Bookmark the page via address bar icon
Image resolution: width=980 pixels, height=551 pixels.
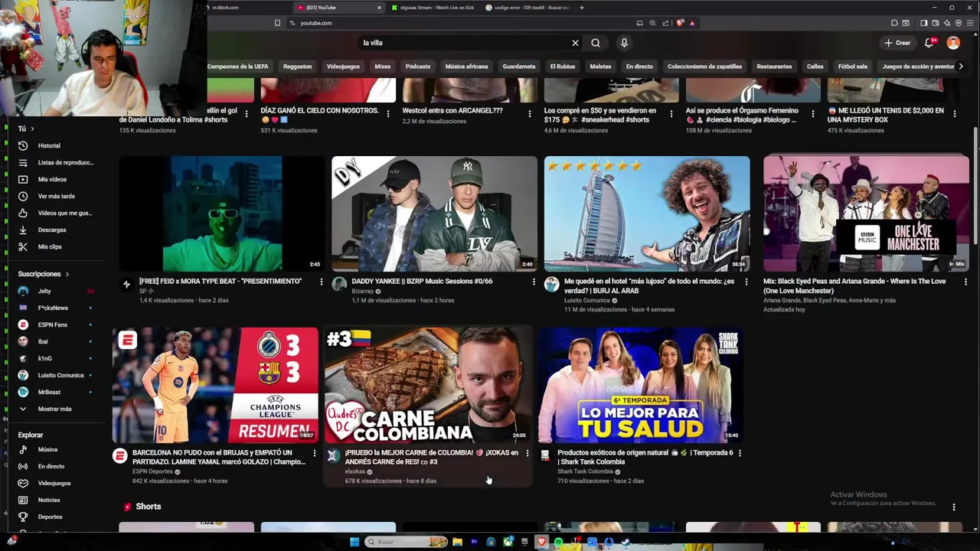click(x=277, y=23)
